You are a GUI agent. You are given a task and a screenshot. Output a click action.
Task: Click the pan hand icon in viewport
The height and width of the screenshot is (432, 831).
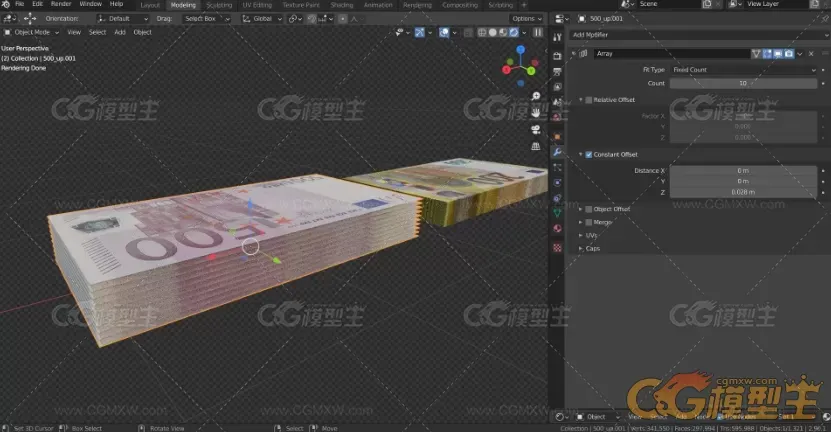pos(536,112)
